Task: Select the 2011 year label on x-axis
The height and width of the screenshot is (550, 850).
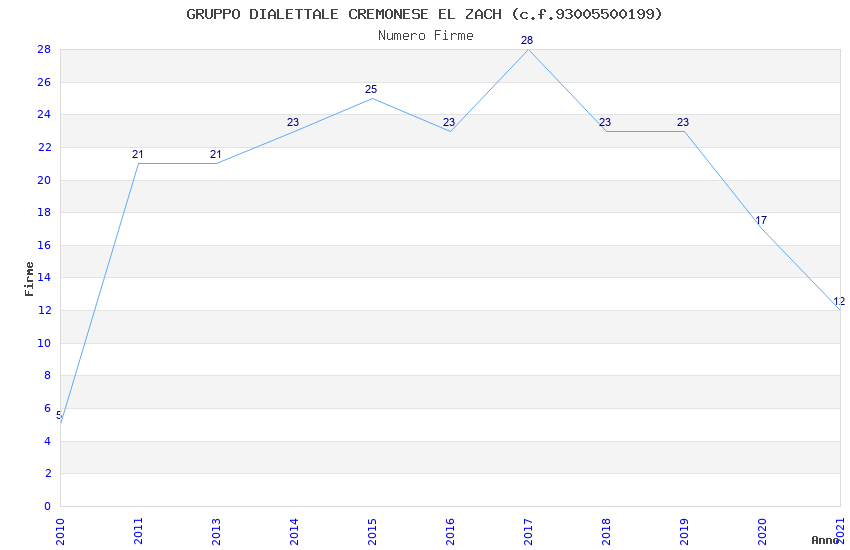Action: tap(138, 532)
